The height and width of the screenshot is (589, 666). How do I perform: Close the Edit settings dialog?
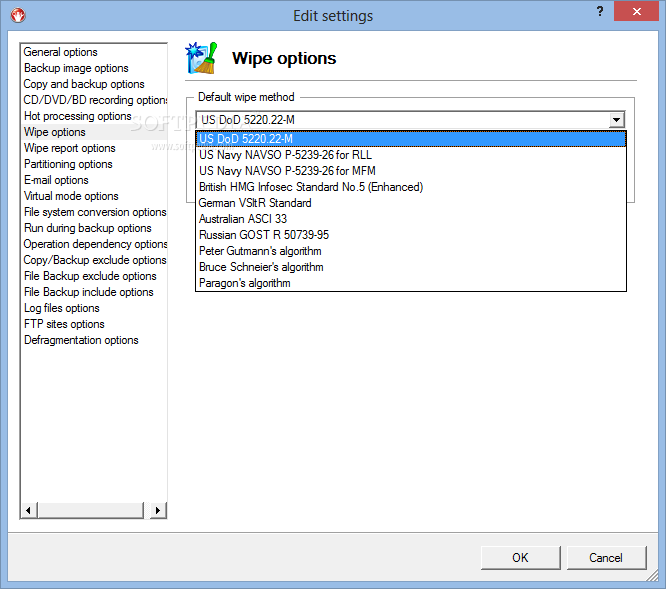[636, 11]
